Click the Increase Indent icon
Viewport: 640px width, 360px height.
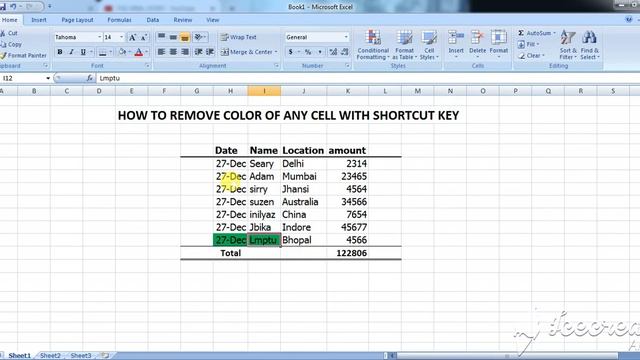(x=210, y=52)
